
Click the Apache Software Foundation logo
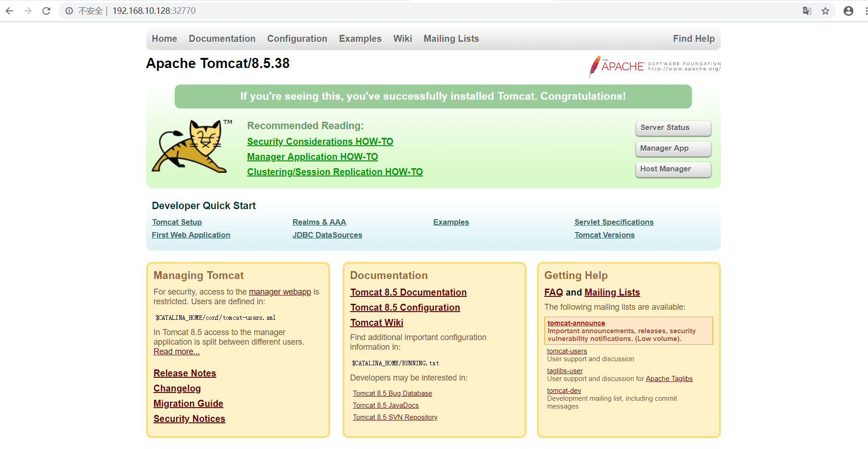point(655,67)
